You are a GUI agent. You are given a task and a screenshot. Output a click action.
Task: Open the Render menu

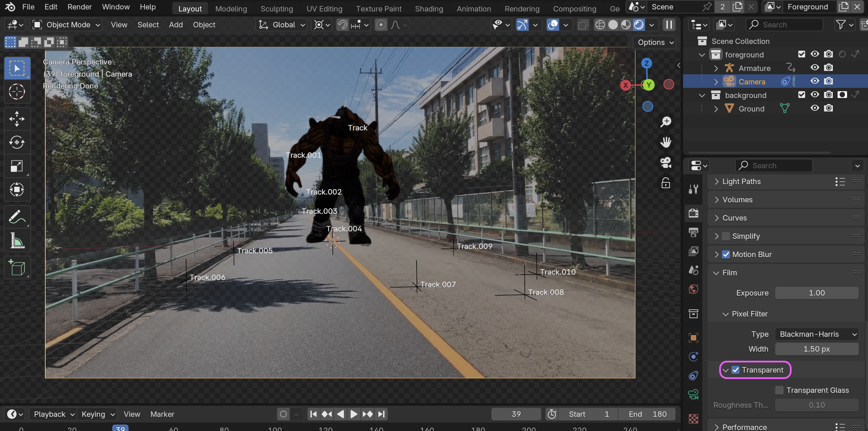[x=79, y=7]
